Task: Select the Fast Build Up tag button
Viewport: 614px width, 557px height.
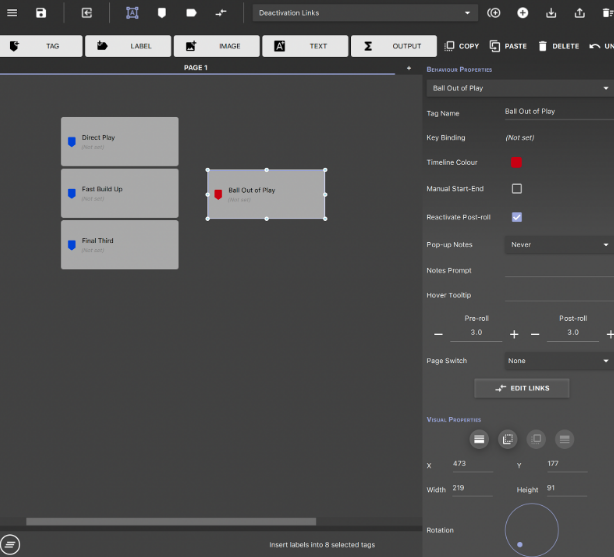Action: coord(120,193)
